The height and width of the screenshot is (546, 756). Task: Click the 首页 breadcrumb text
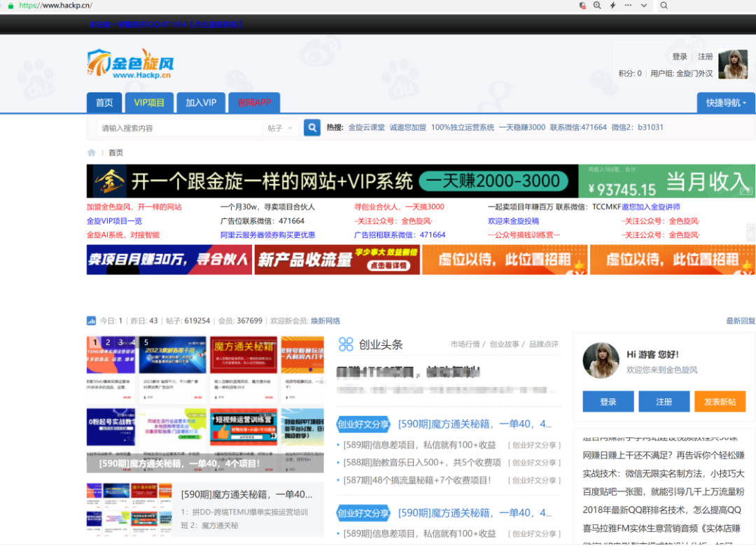(115, 153)
